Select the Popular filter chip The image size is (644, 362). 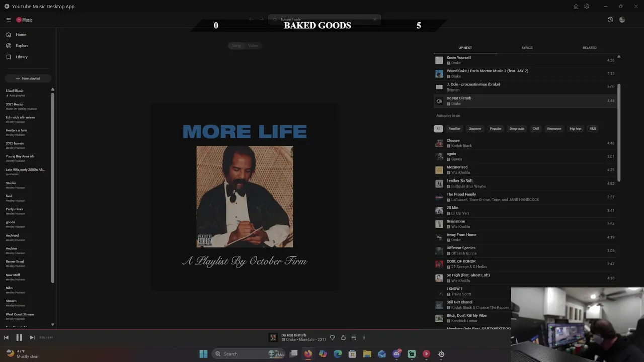tap(496, 129)
